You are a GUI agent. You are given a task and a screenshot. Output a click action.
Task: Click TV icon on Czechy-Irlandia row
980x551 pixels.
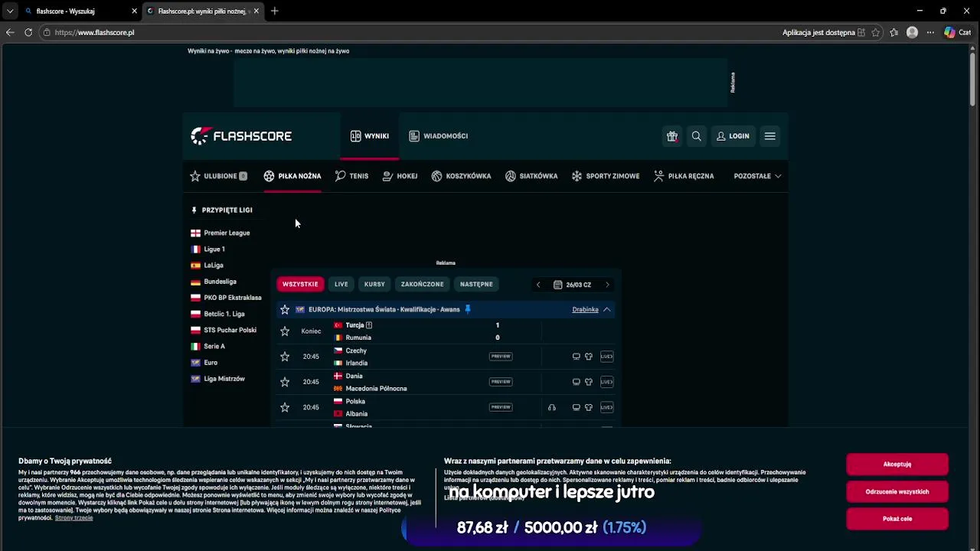[x=577, y=357]
